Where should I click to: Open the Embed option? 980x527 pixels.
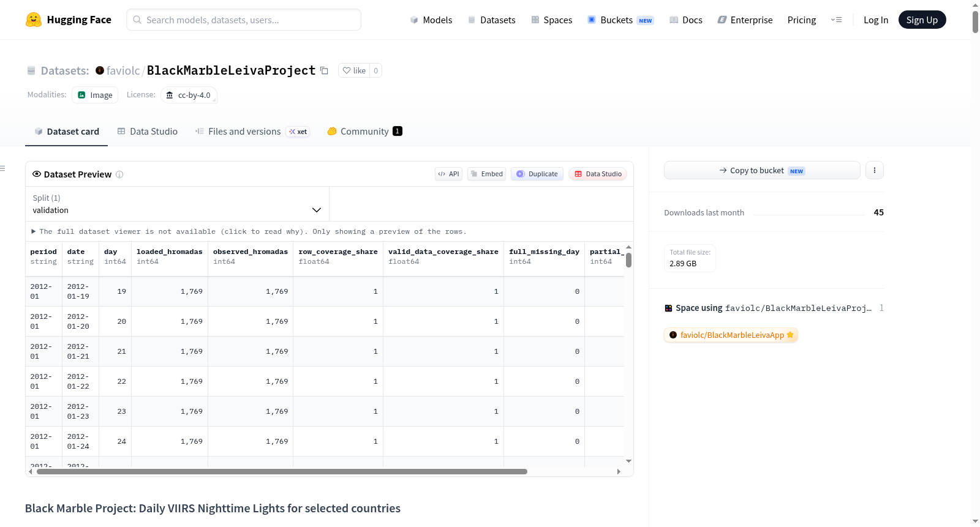click(486, 174)
